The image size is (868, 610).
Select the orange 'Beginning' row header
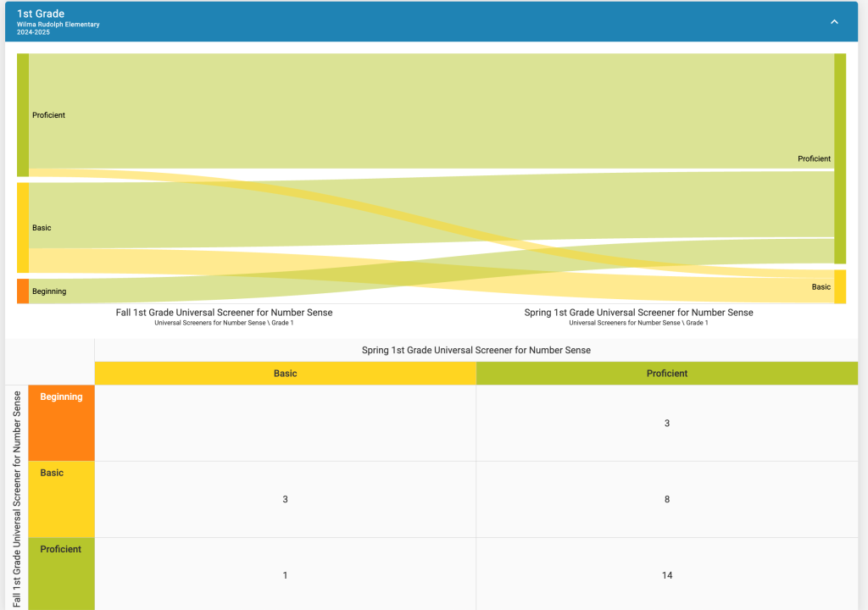coord(61,423)
